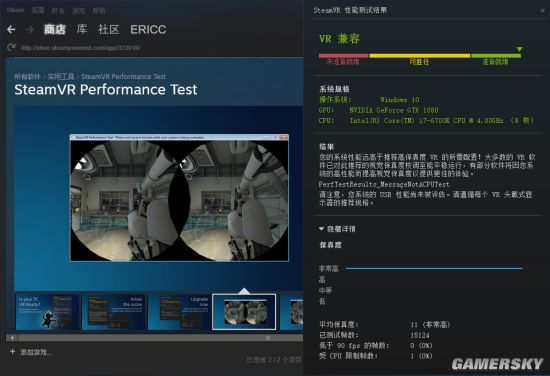Switch to the 商店 tab

(55, 29)
